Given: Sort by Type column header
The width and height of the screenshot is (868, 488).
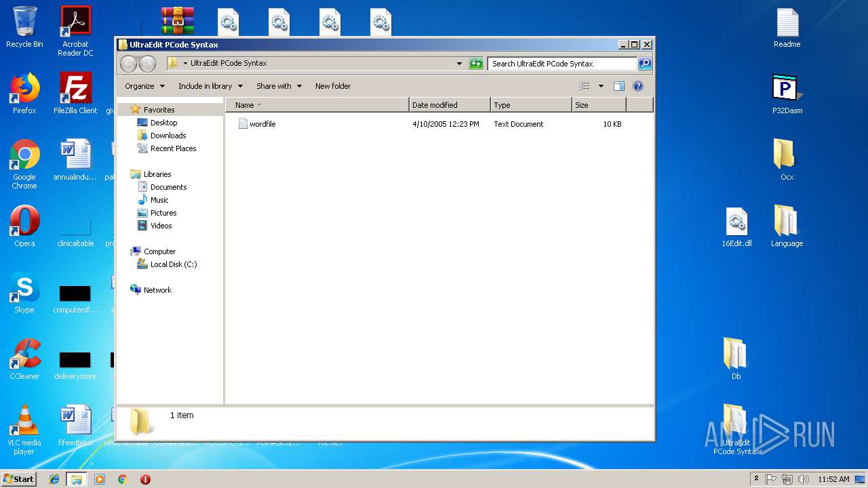Looking at the screenshot, I should [531, 105].
